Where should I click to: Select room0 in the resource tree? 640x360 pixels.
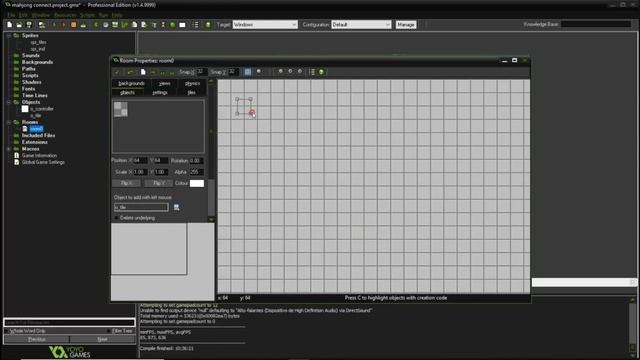pyautogui.click(x=36, y=129)
